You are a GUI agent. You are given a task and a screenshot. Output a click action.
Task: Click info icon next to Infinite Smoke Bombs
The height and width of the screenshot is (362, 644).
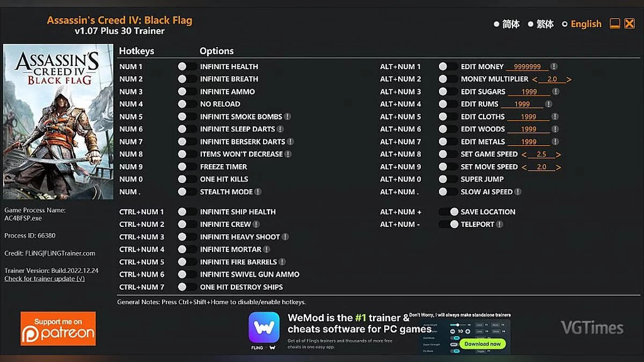click(288, 116)
